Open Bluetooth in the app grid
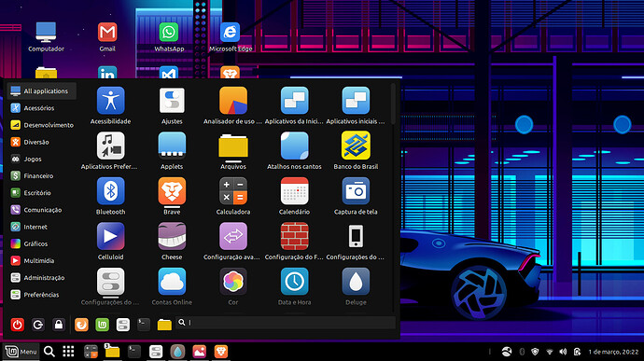Viewport: 644px width, 361px height. click(x=110, y=196)
